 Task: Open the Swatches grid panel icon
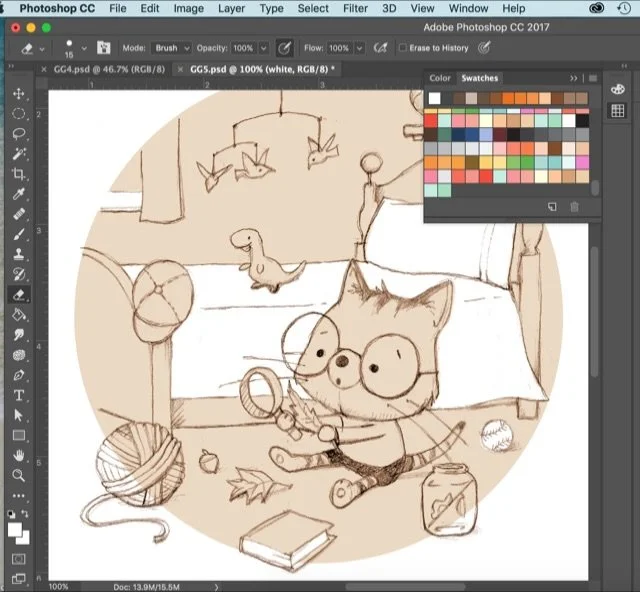tap(618, 110)
